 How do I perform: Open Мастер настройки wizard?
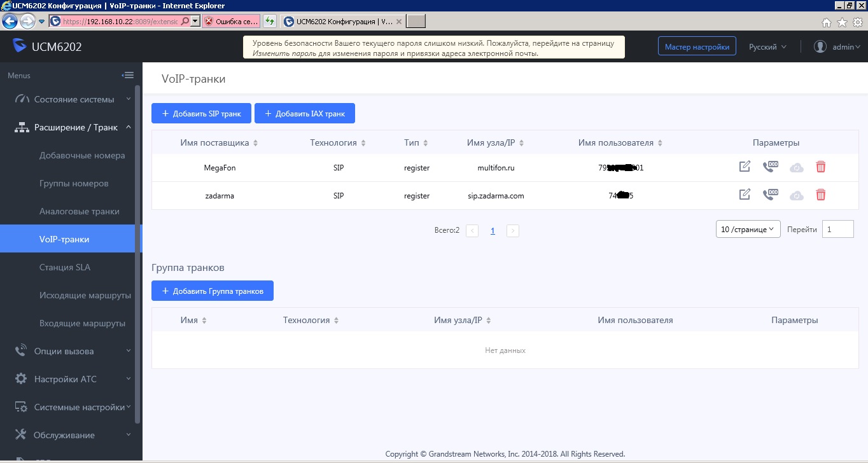pyautogui.click(x=697, y=46)
